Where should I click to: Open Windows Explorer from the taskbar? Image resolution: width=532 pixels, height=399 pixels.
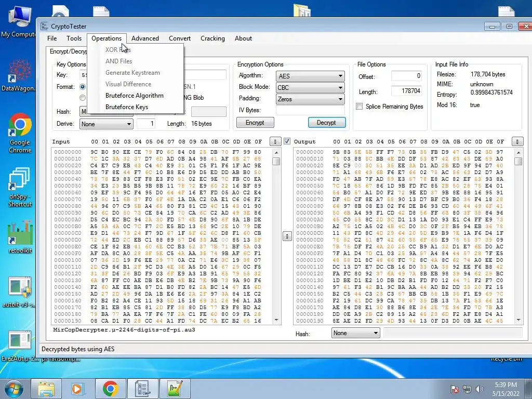click(x=46, y=389)
